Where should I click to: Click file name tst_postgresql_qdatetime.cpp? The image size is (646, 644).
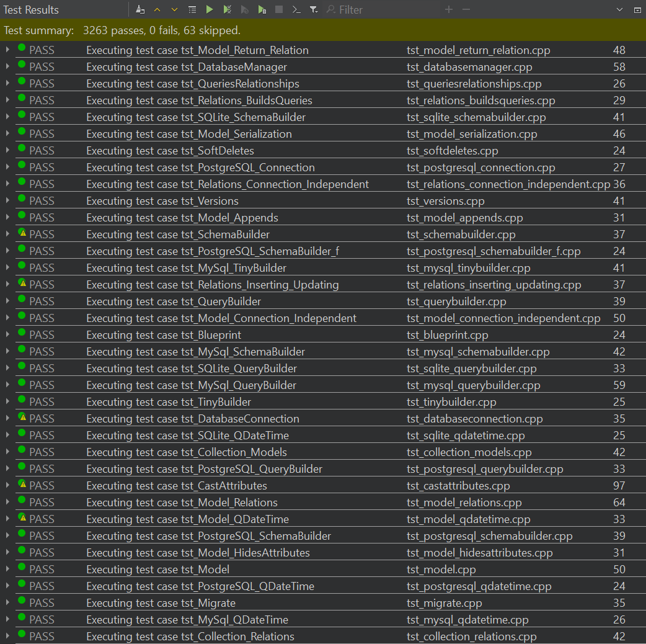click(479, 586)
